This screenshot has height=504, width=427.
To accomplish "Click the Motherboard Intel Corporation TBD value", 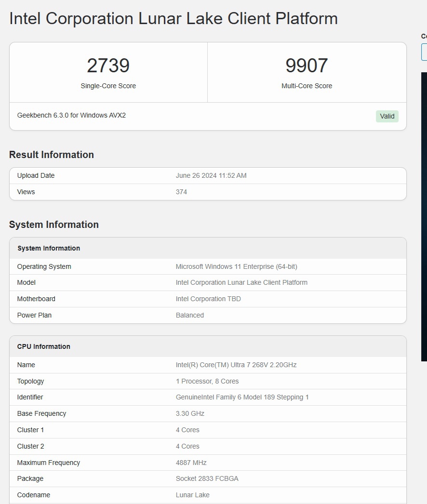I will coord(208,299).
